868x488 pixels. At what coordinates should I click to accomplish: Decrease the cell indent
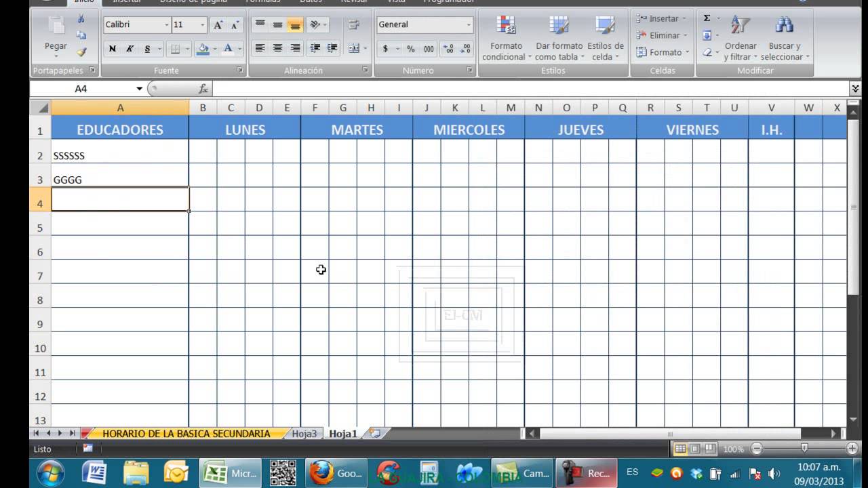315,48
